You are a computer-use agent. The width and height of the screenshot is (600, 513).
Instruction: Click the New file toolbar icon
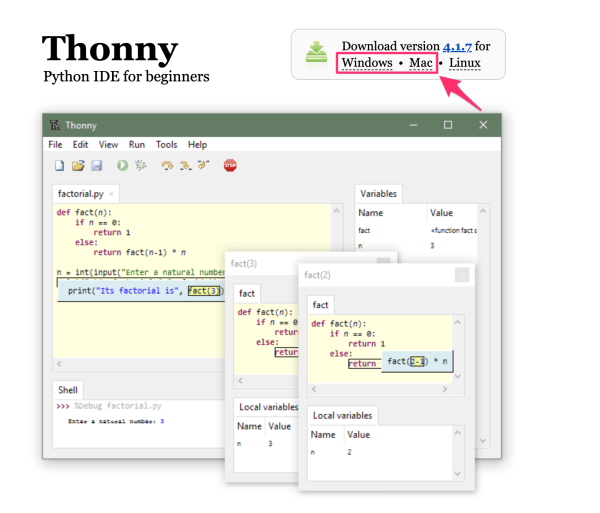tap(60, 166)
